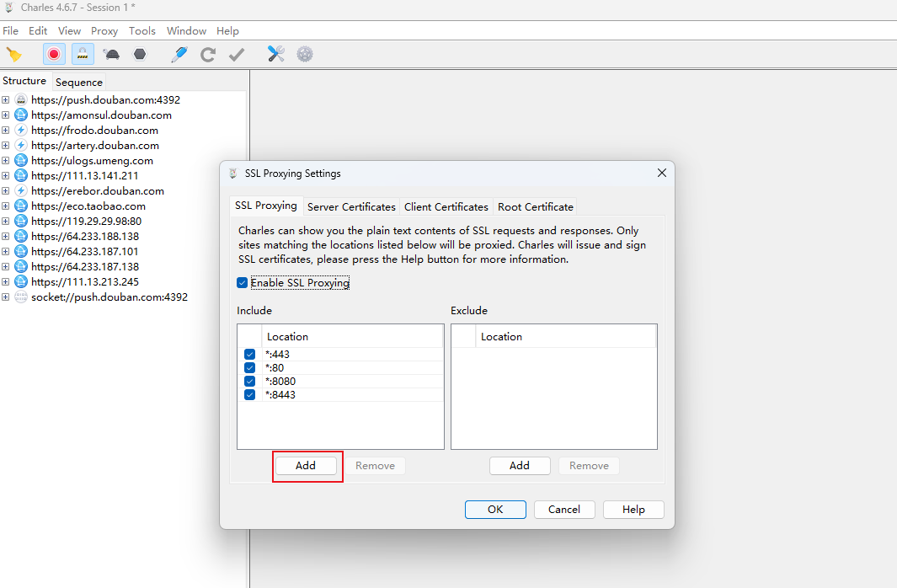Toggle the SSL Proxying padlock icon
The height and width of the screenshot is (588, 897).
[x=83, y=55]
